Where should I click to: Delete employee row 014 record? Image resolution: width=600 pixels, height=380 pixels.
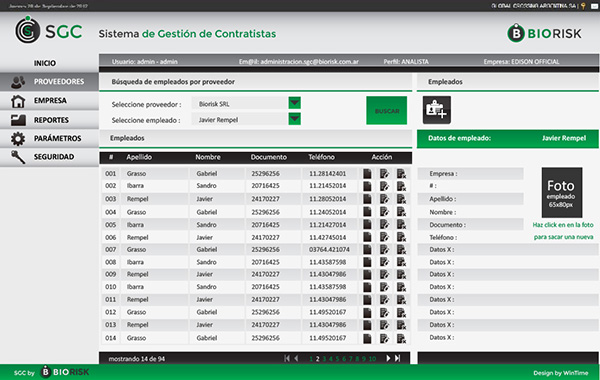(x=401, y=338)
